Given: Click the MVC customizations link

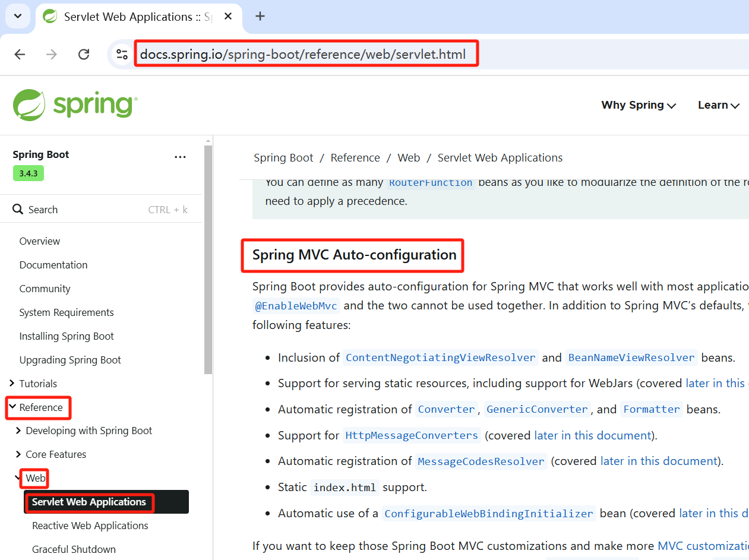Looking at the screenshot, I should 703,546.
